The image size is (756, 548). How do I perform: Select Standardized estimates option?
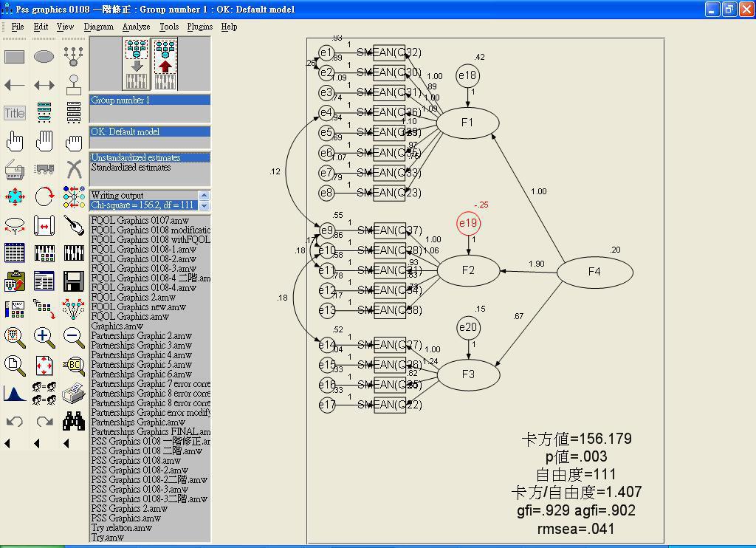(x=131, y=168)
